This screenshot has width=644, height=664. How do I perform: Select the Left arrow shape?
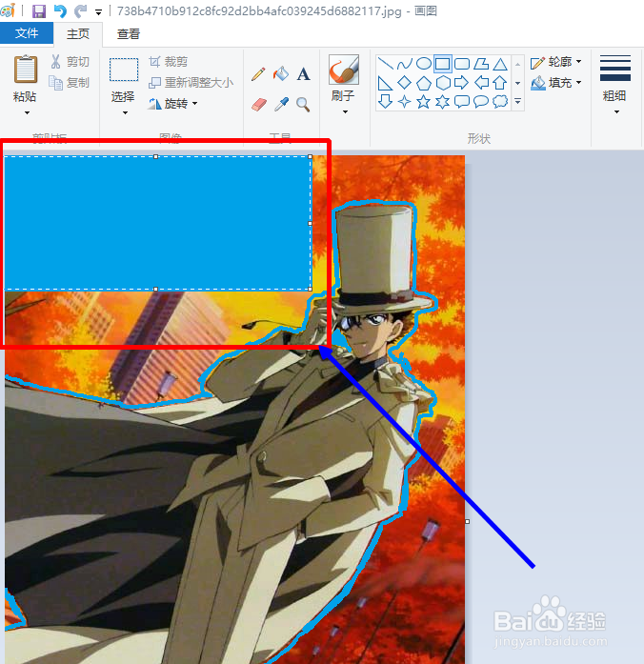[481, 83]
